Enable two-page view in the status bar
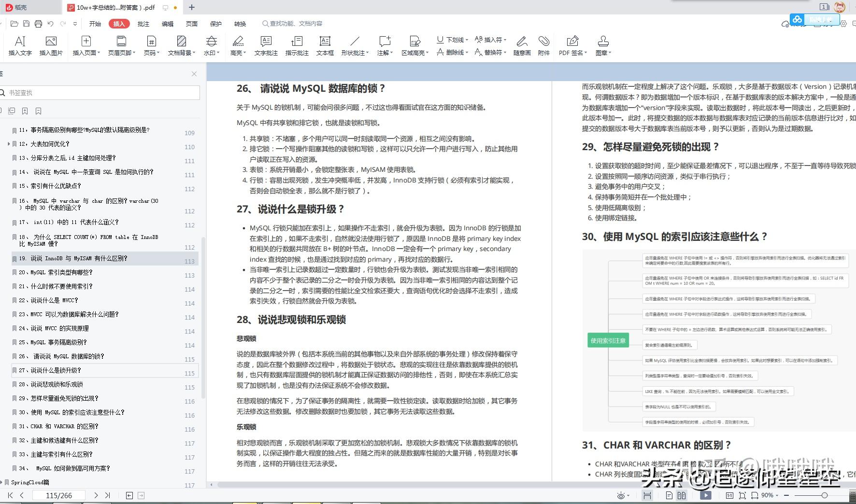 click(x=681, y=495)
